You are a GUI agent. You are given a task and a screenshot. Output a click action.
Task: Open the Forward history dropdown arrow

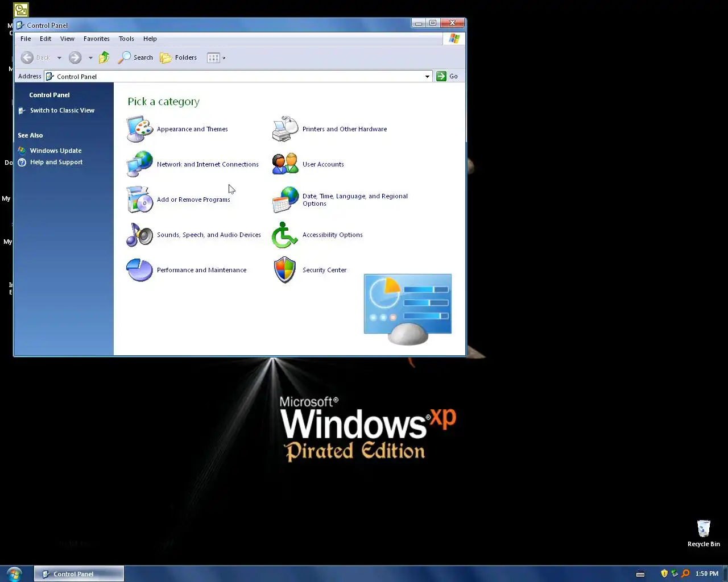[x=90, y=58]
